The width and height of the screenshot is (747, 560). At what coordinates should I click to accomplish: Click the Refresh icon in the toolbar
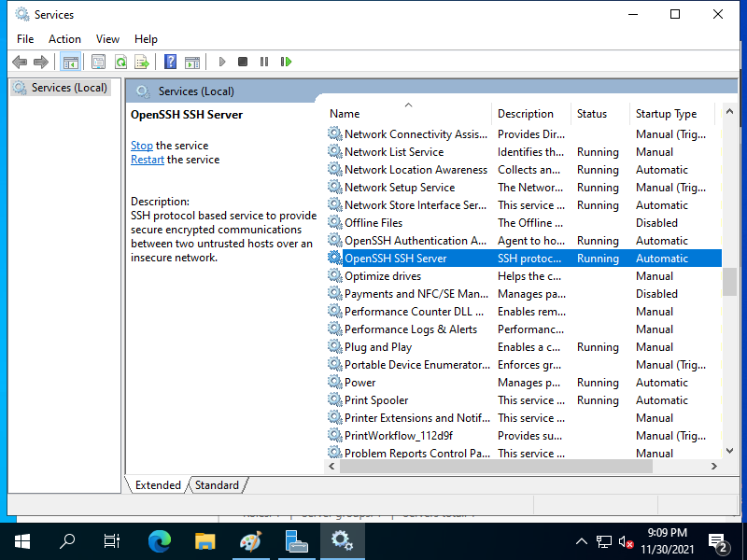tap(121, 62)
